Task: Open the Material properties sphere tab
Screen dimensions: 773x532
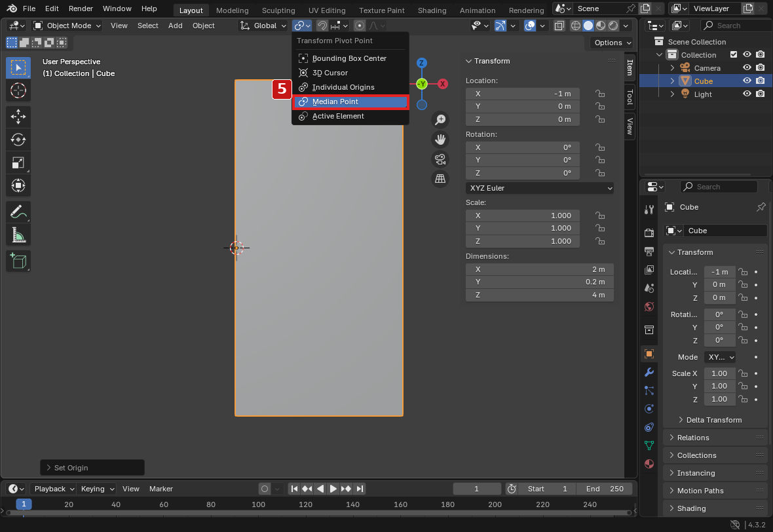Action: coord(649,464)
